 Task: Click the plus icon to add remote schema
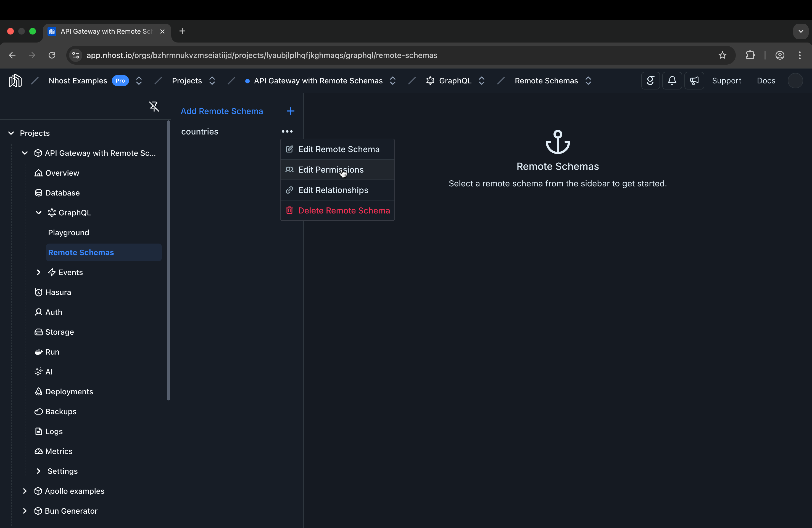(x=290, y=111)
